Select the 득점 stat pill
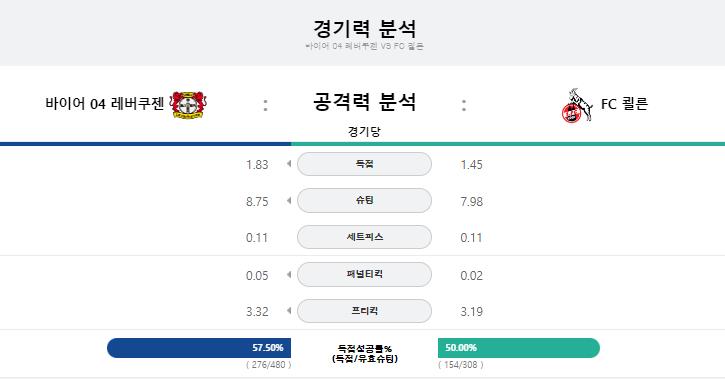The image size is (725, 379). point(364,164)
